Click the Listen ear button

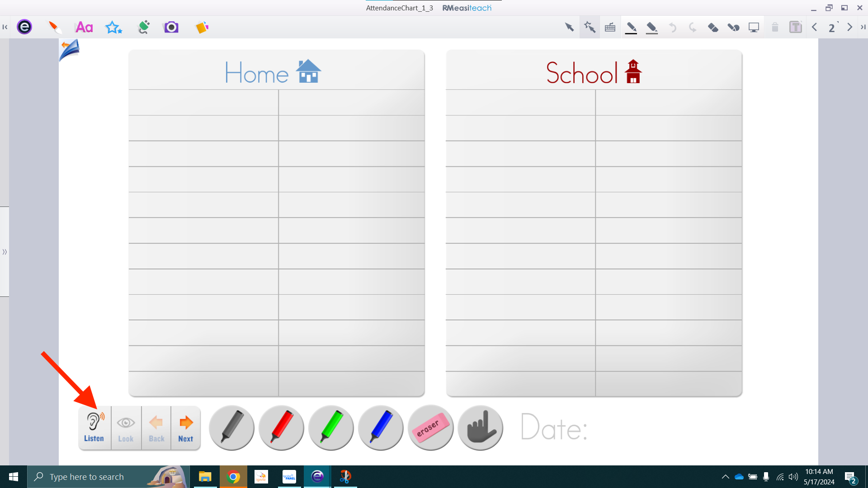(94, 427)
